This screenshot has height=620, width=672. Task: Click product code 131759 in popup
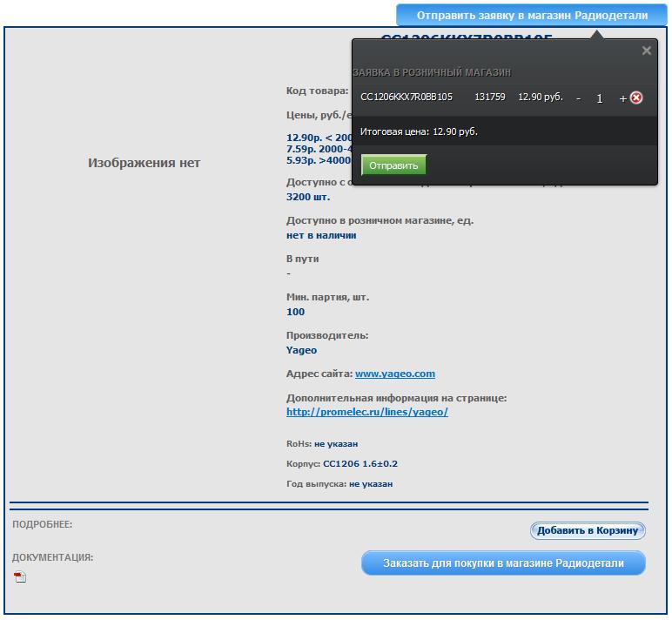[x=490, y=98]
